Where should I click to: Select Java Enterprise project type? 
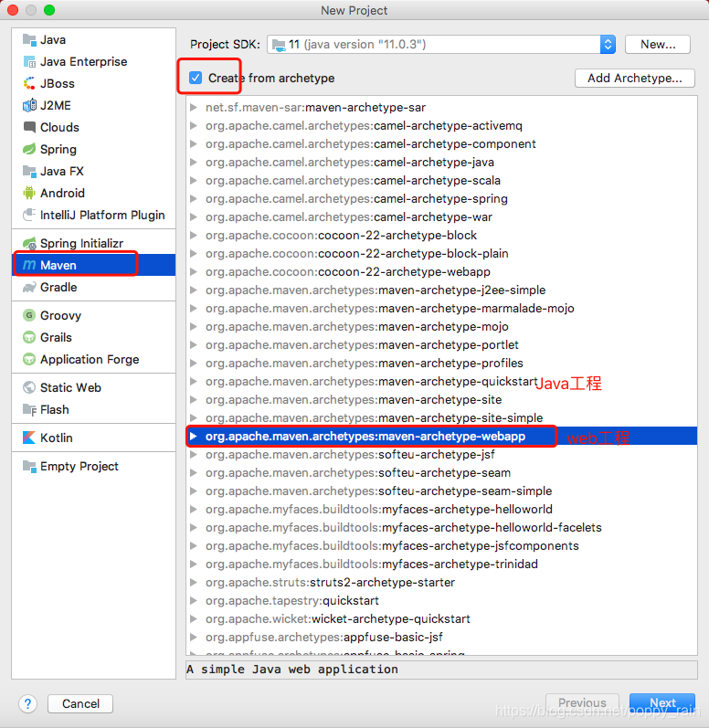(x=93, y=62)
